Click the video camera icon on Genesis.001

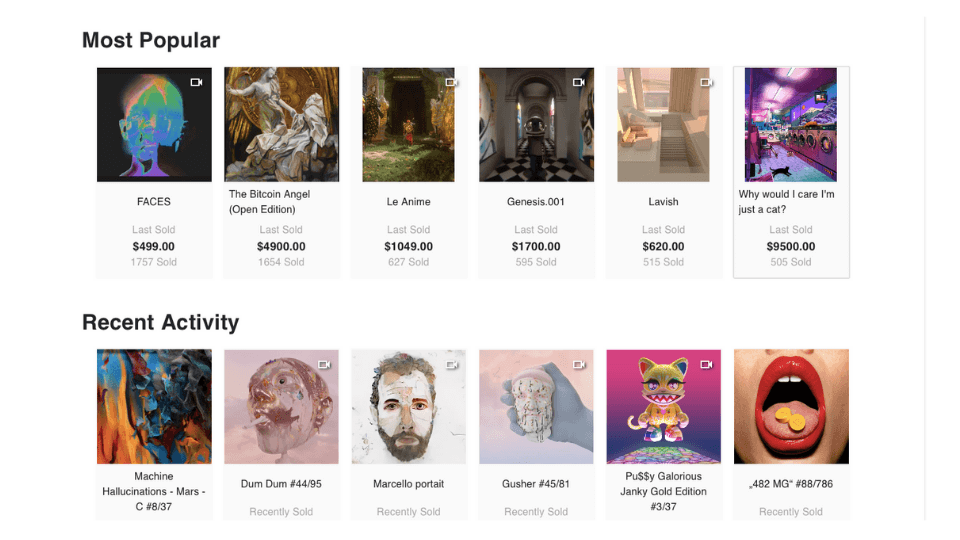(x=578, y=82)
